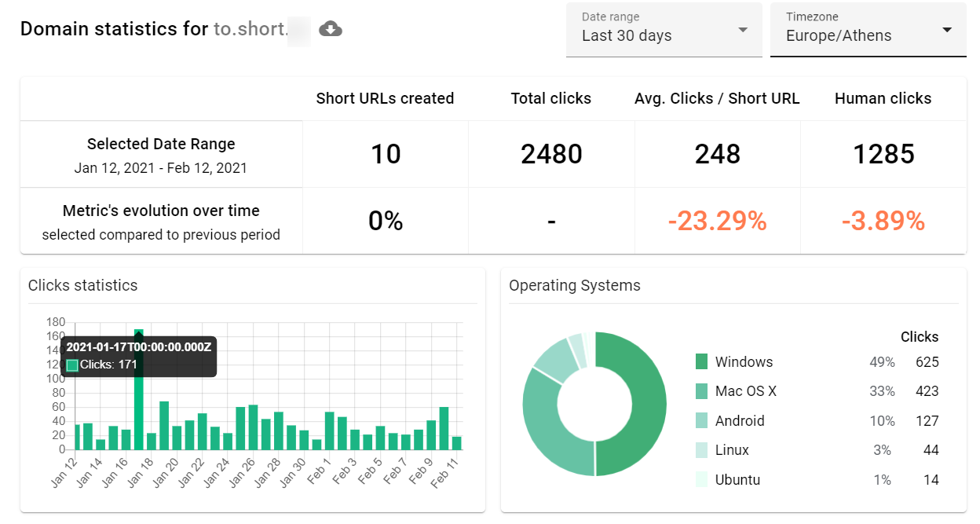This screenshot has height=524, width=980.
Task: Expand the Date range list from Last 30 days
Action: [664, 35]
